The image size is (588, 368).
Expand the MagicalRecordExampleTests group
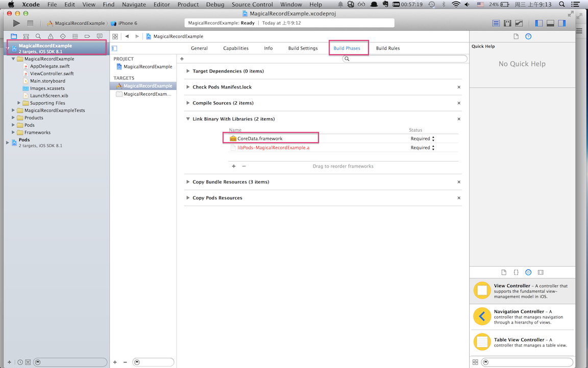[13, 110]
